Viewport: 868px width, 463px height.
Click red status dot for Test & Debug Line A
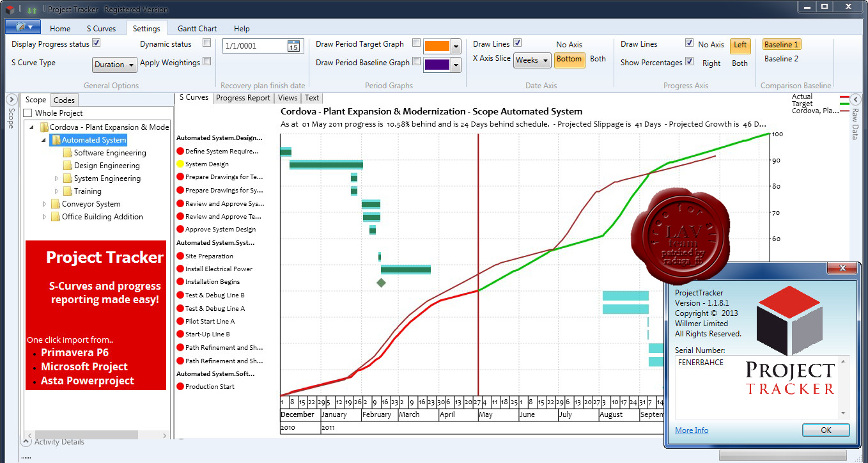pyautogui.click(x=180, y=308)
